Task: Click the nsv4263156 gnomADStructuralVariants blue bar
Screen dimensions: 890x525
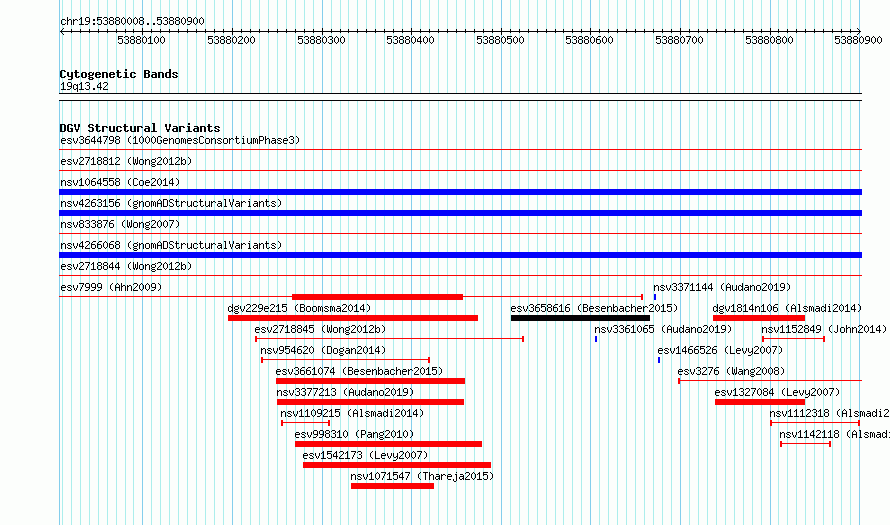Action: [460, 213]
